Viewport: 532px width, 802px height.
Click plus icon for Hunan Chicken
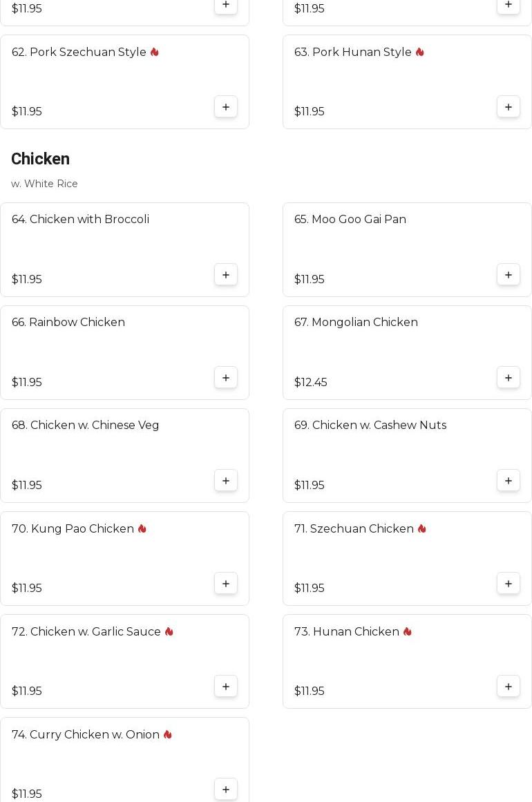509,687
